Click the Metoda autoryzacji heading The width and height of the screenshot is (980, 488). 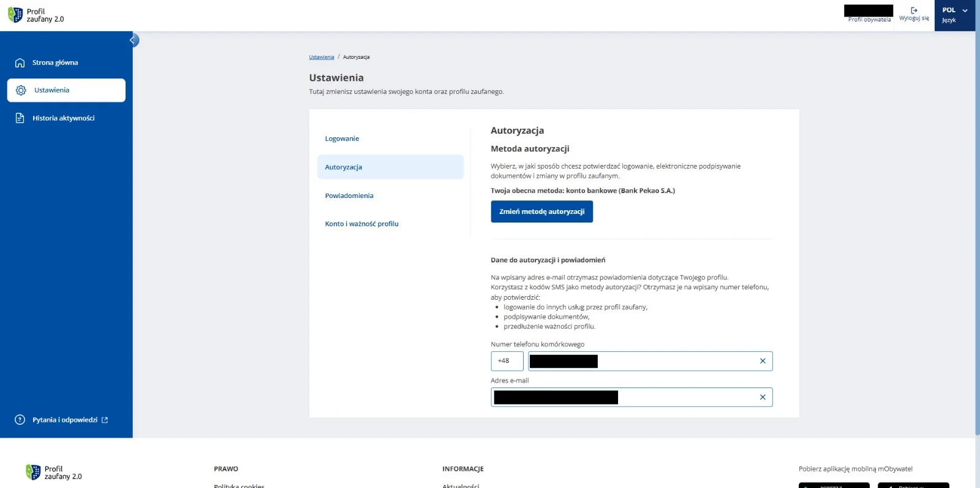coord(530,149)
